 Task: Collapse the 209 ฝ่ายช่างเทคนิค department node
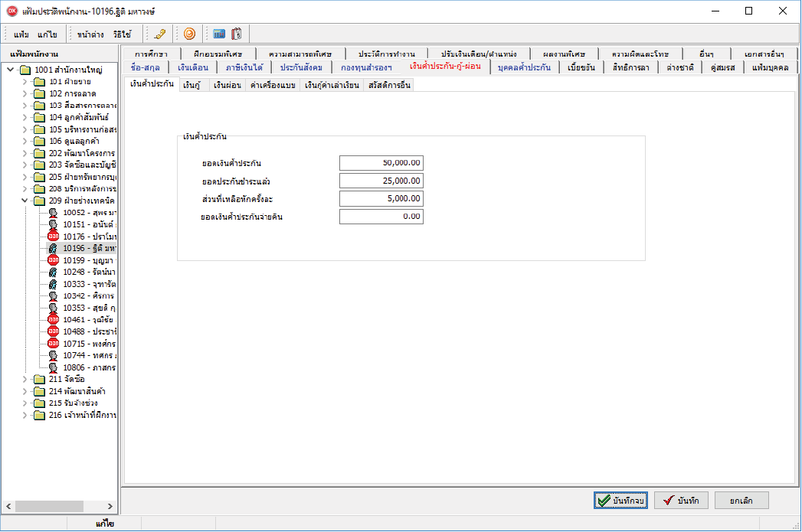pyautogui.click(x=25, y=201)
